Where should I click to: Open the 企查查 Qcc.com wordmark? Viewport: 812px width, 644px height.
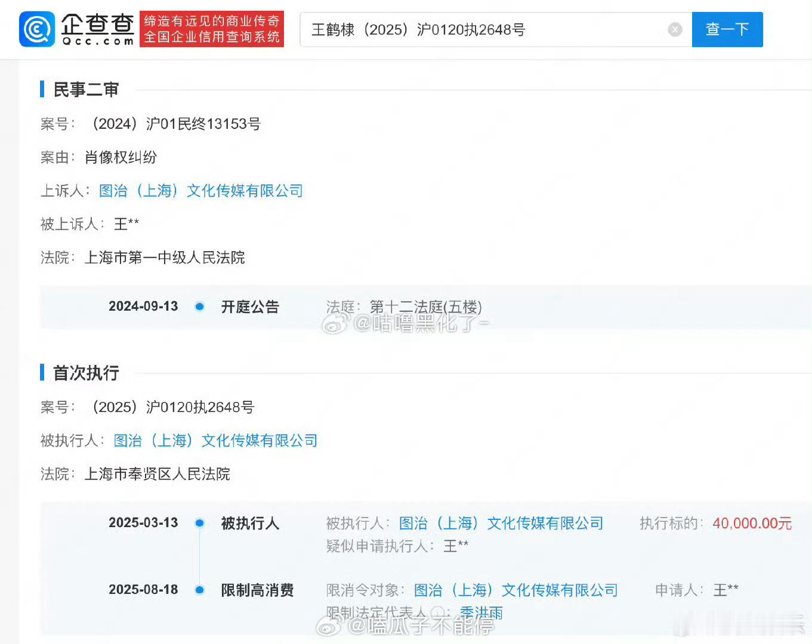coord(98,29)
